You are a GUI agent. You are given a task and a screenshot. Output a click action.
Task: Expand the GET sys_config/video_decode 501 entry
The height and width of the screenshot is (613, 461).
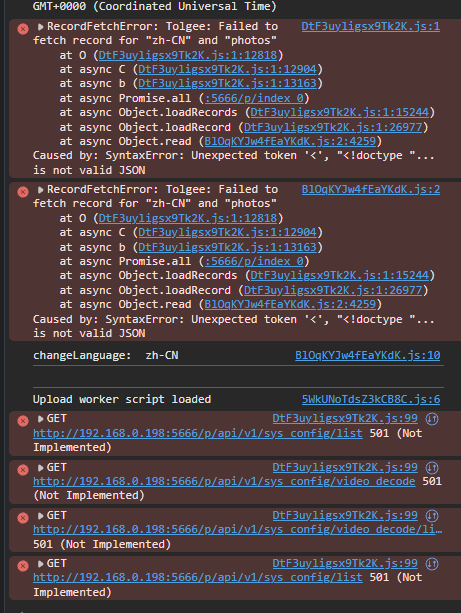[x=40, y=468]
